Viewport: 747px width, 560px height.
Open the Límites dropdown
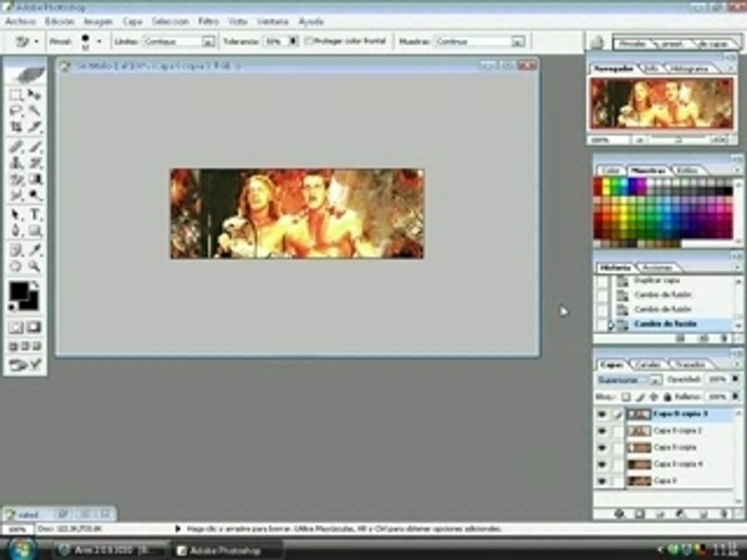tap(209, 42)
